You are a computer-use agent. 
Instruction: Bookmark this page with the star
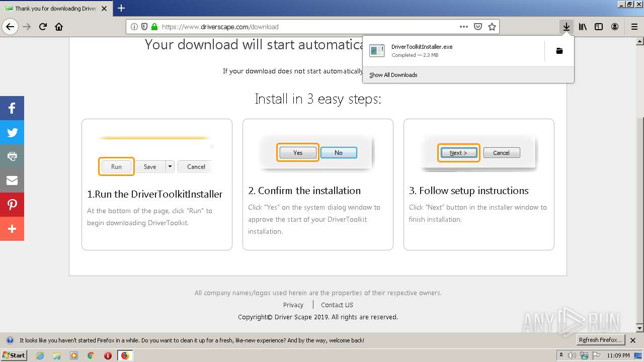[492, 27]
